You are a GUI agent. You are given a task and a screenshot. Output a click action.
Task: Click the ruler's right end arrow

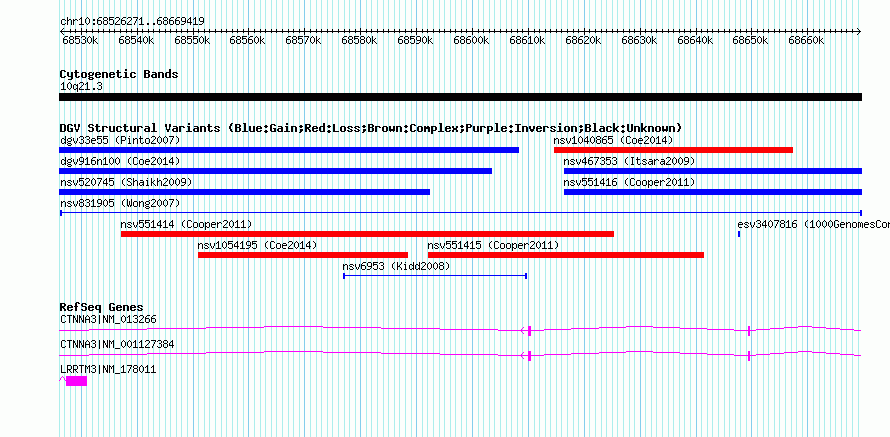(859, 32)
